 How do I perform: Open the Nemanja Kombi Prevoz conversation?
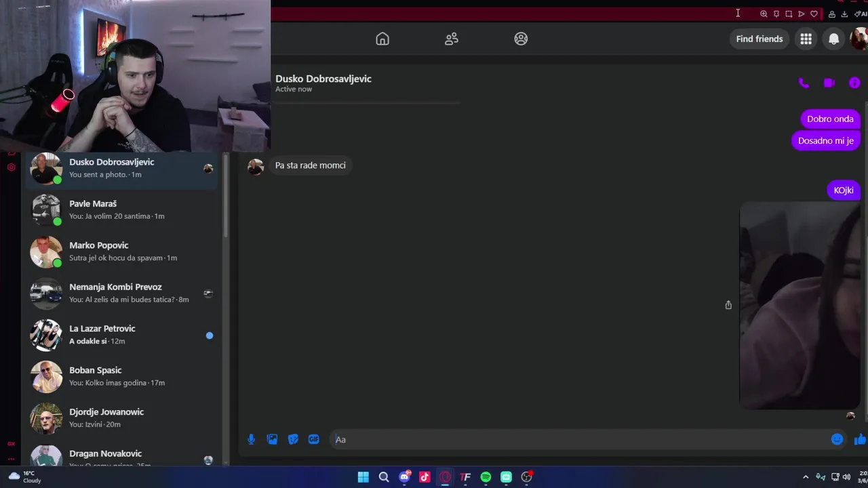tap(122, 293)
